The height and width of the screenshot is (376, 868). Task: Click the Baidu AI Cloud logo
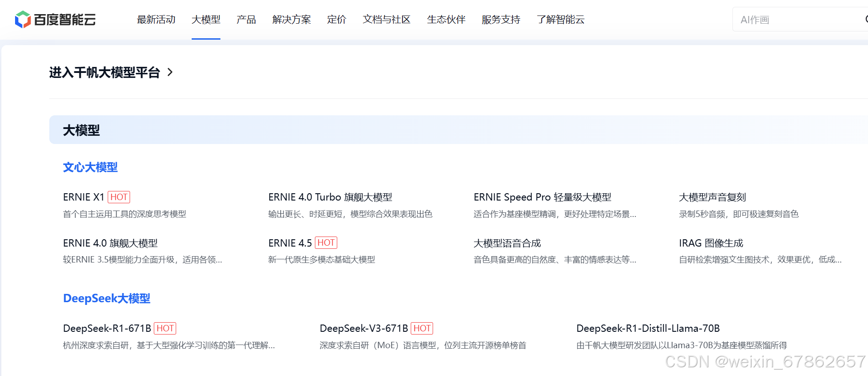55,20
